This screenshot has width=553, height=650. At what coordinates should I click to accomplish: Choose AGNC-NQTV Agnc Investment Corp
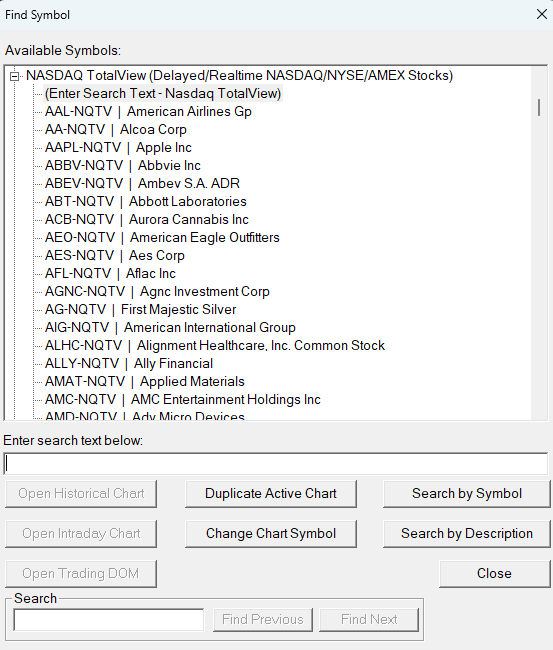coord(157,291)
